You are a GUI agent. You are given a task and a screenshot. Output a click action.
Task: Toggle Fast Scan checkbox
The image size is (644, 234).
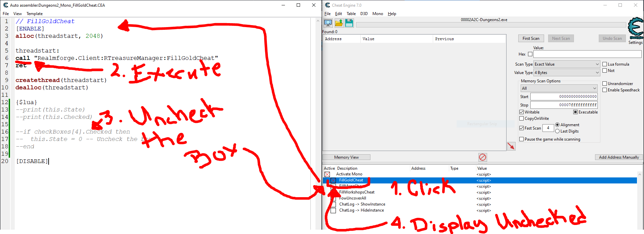click(x=522, y=128)
